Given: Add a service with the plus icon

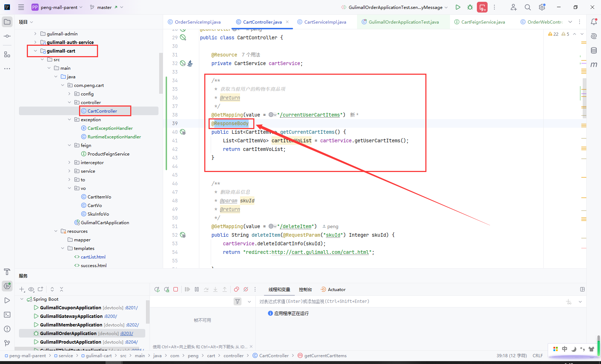Looking at the screenshot, I should click(22, 289).
